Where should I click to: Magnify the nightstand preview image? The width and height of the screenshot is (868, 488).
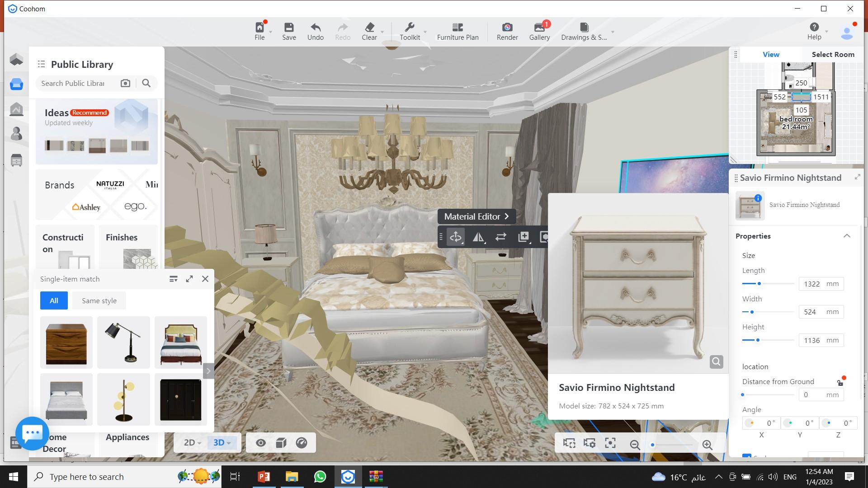[x=716, y=361]
